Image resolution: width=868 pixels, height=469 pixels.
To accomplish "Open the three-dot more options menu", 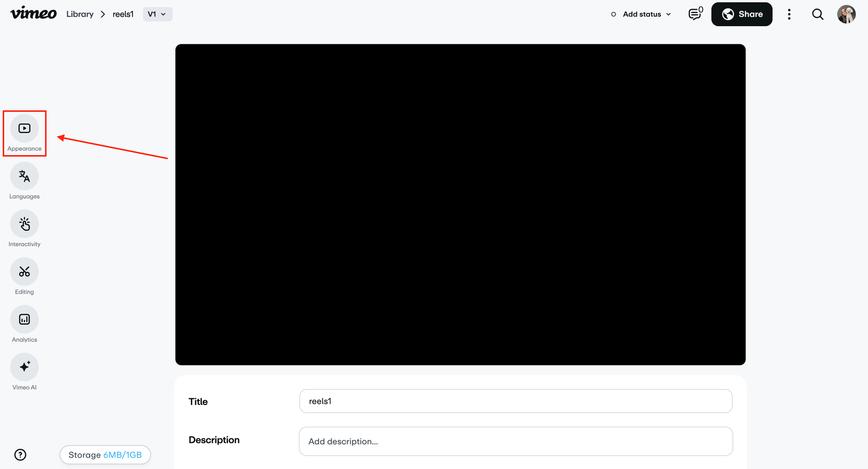I will 789,14.
